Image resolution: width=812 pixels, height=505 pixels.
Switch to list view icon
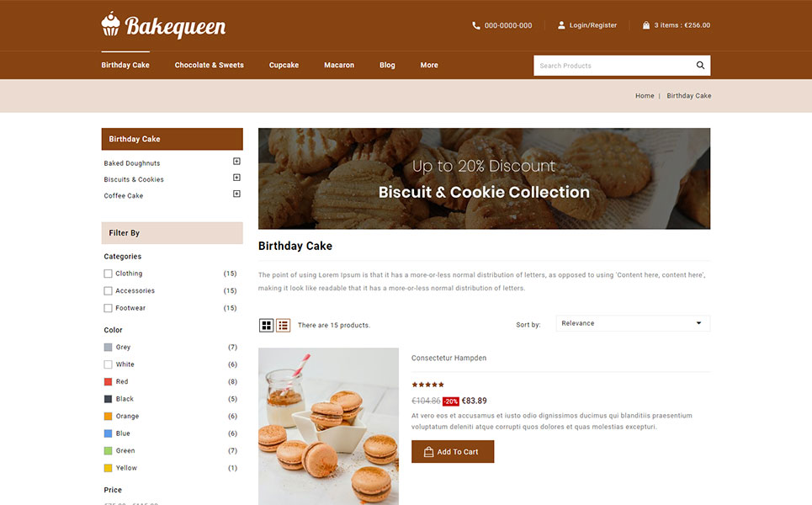283,325
